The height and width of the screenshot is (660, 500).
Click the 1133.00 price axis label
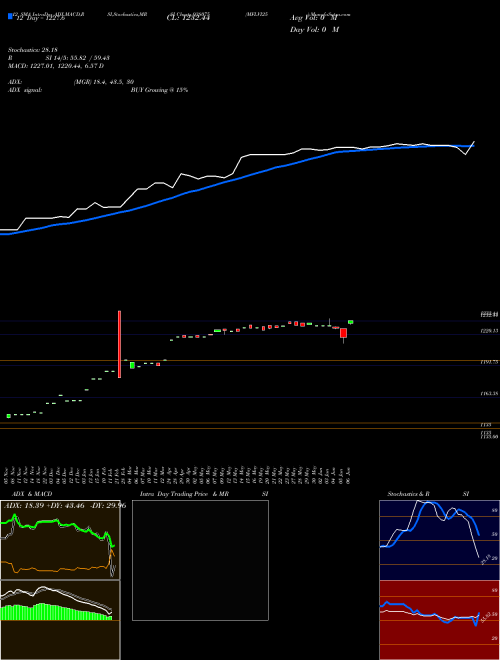pyautogui.click(x=489, y=437)
